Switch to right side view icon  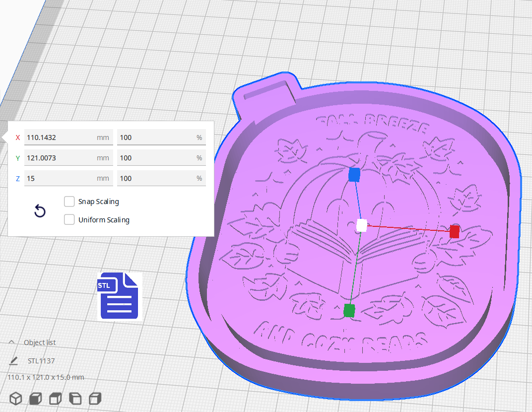pyautogui.click(x=95, y=398)
